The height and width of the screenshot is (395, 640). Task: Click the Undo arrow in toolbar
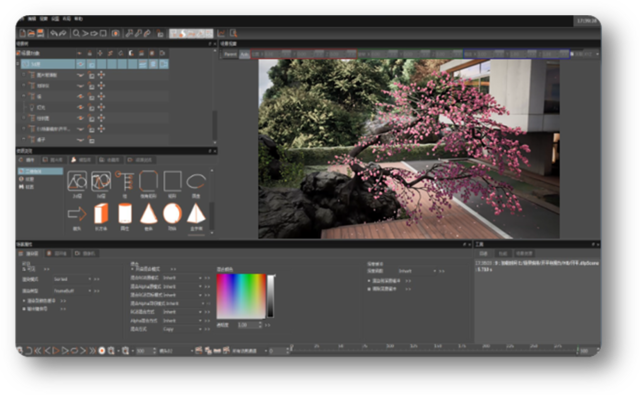tap(54, 33)
